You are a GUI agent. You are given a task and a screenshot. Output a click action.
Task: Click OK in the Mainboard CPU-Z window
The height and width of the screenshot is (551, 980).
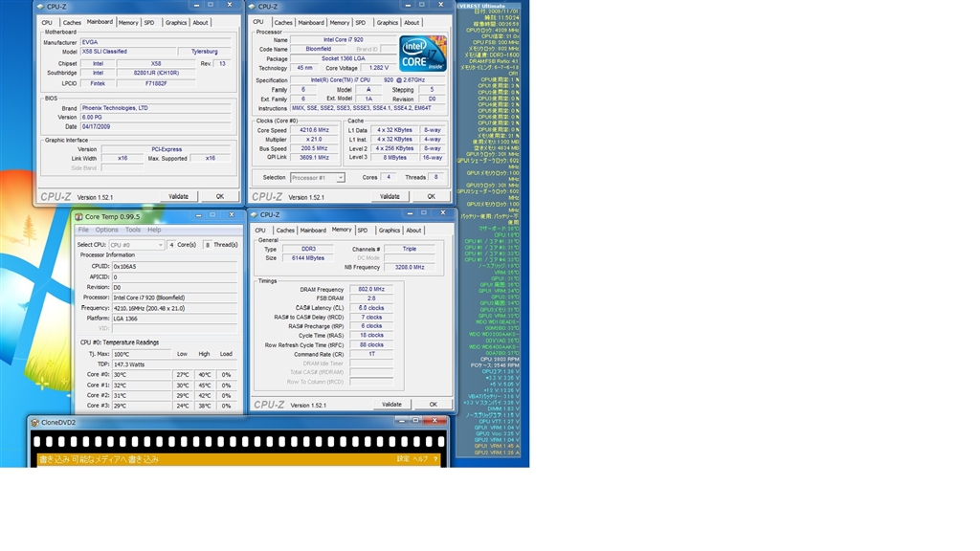pos(220,197)
